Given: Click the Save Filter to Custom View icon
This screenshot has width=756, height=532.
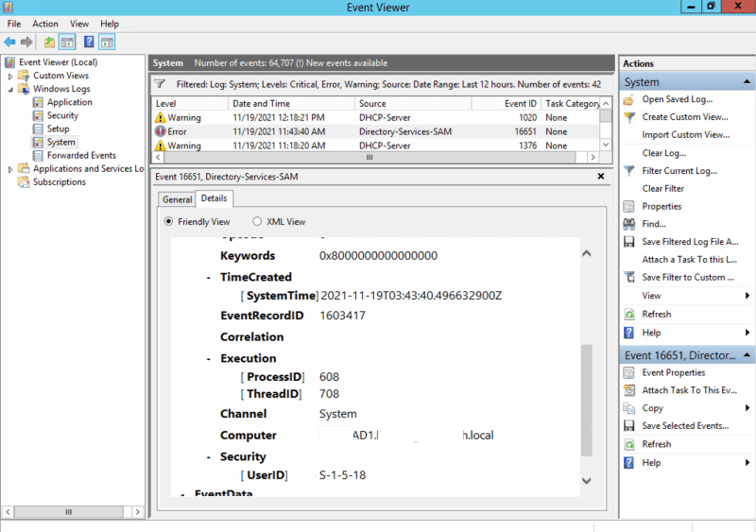Looking at the screenshot, I should click(629, 277).
